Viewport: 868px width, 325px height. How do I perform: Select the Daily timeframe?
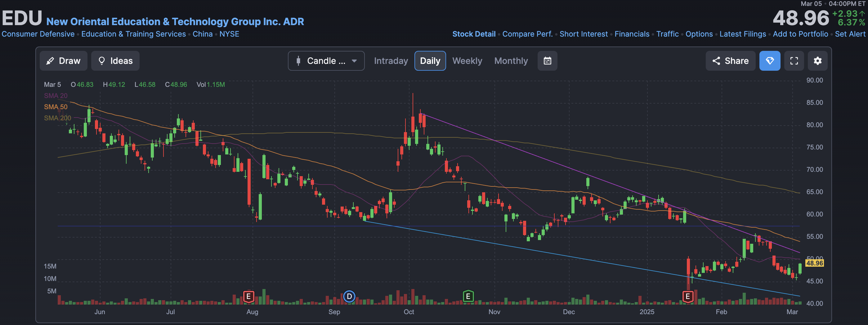tap(430, 60)
